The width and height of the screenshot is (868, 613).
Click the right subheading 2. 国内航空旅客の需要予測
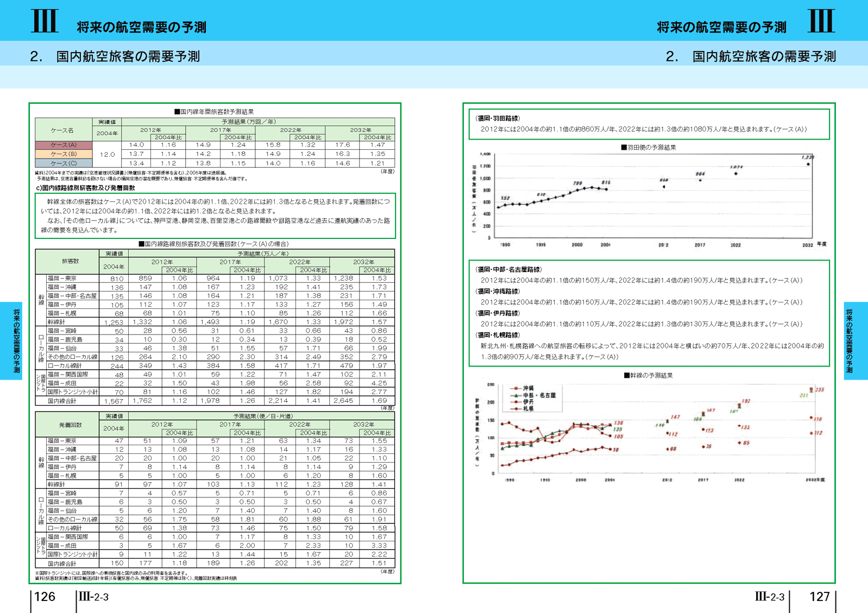751,56
